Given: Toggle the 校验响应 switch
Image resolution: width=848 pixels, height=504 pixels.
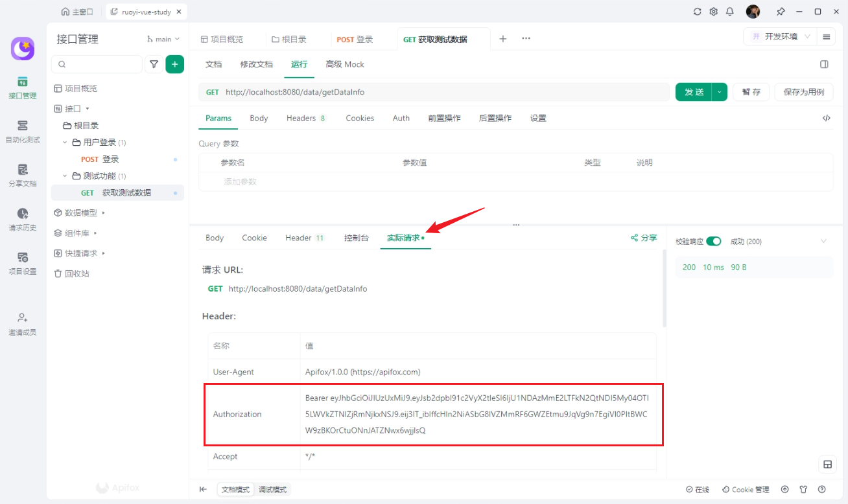Looking at the screenshot, I should click(714, 241).
